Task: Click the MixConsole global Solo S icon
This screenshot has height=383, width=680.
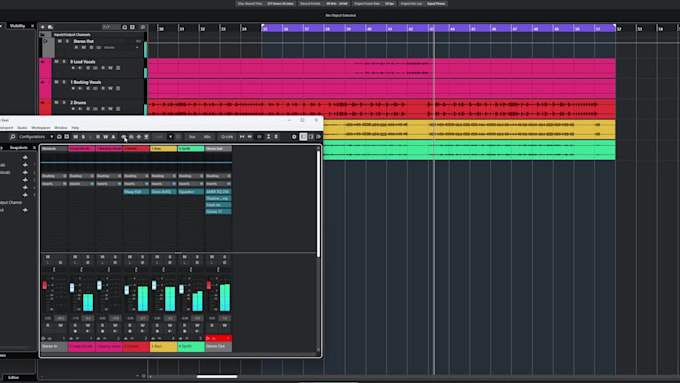Action: [x=83, y=137]
